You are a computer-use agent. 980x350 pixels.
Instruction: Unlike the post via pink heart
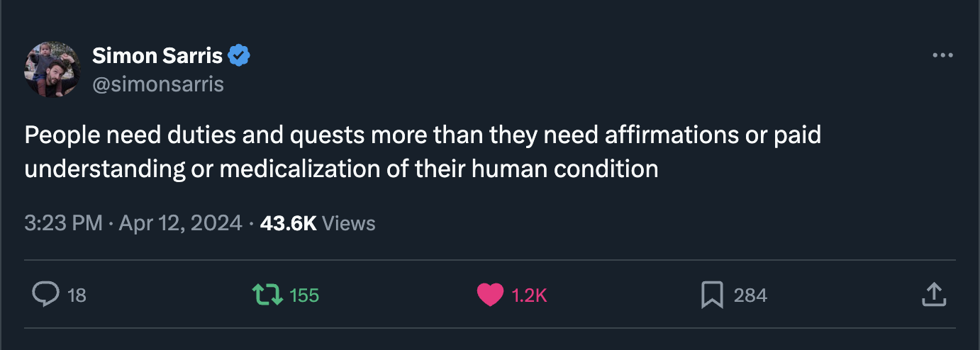(489, 295)
